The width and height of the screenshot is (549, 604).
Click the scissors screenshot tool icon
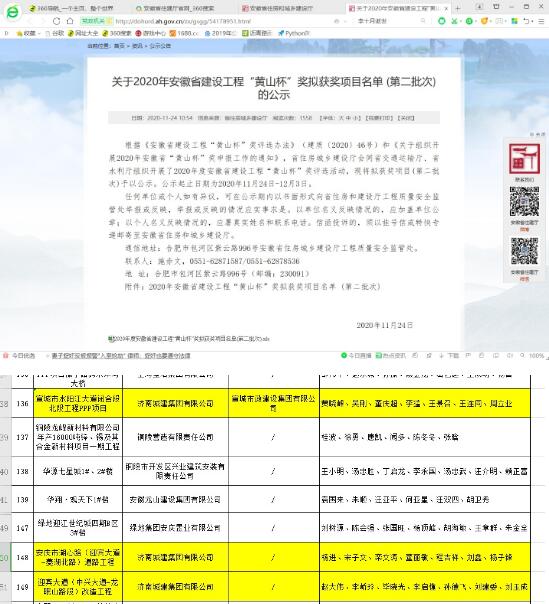click(x=455, y=21)
